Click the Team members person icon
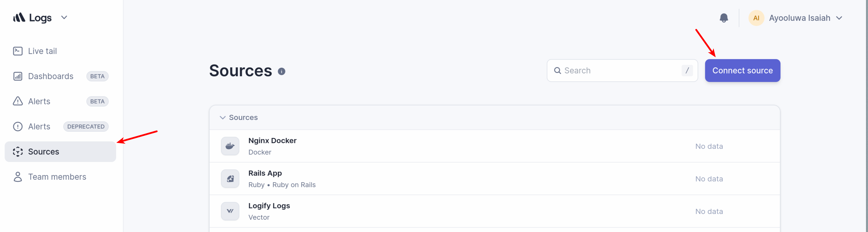Viewport: 868px width, 232px height. tap(18, 177)
